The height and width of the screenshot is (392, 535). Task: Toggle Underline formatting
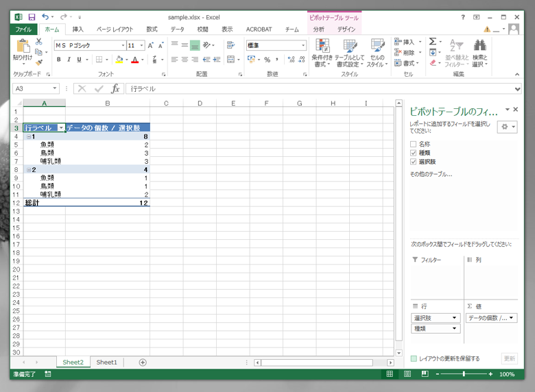click(79, 60)
